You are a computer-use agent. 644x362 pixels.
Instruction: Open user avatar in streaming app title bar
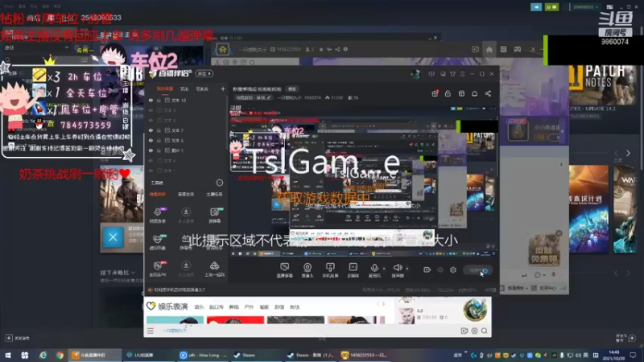pyautogui.click(x=415, y=74)
